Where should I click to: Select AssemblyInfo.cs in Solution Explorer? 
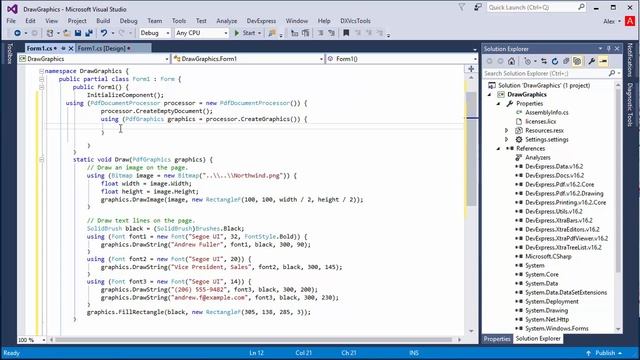point(547,113)
